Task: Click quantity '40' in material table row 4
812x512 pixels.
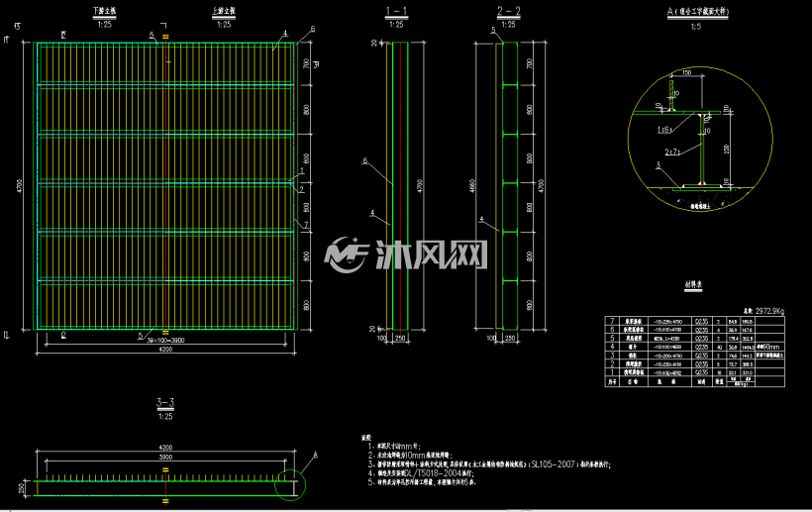Action: 719,348
